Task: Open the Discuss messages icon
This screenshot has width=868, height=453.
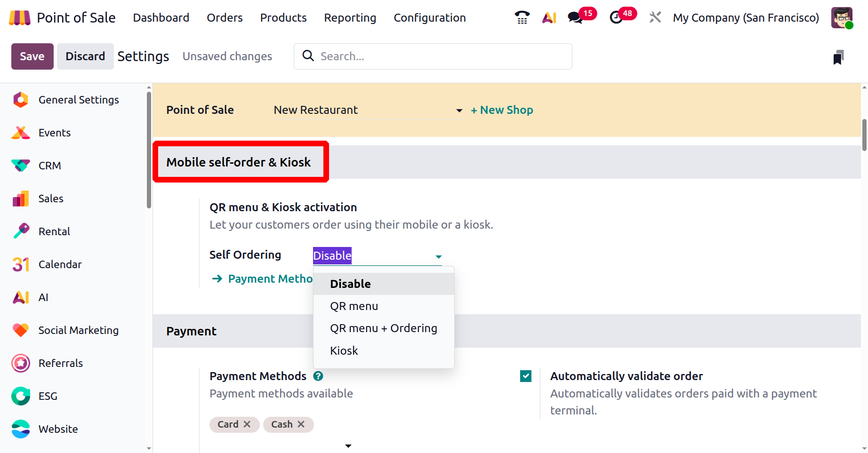Action: click(x=575, y=17)
